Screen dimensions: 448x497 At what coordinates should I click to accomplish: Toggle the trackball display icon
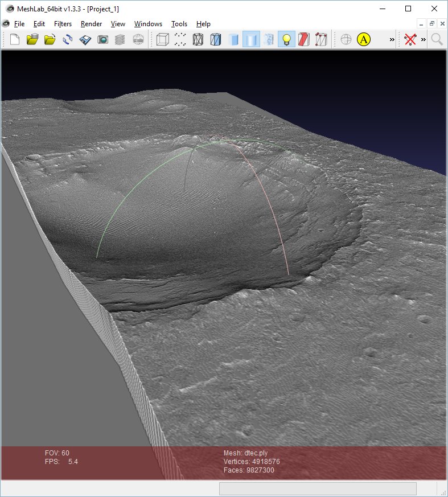click(x=346, y=40)
